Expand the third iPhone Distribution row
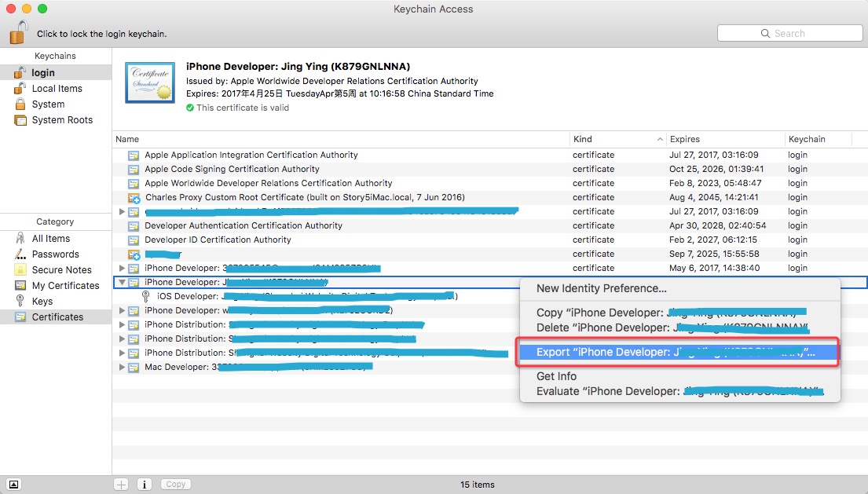Image resolution: width=868 pixels, height=494 pixels. pyautogui.click(x=122, y=353)
